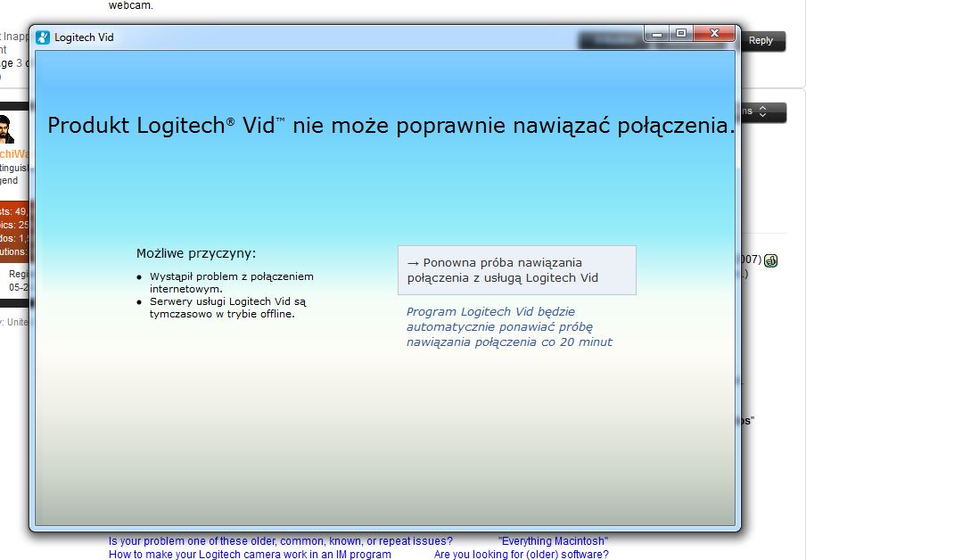Click the Logitech Vid title bar app icon
Image resolution: width=954 pixels, height=560 pixels.
[43, 37]
